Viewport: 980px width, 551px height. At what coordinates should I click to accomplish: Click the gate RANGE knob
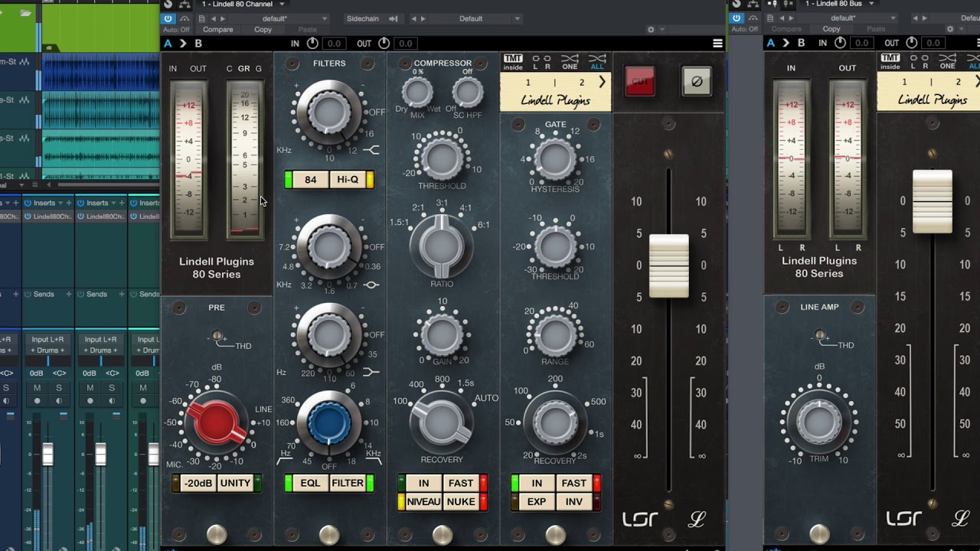[x=555, y=334]
